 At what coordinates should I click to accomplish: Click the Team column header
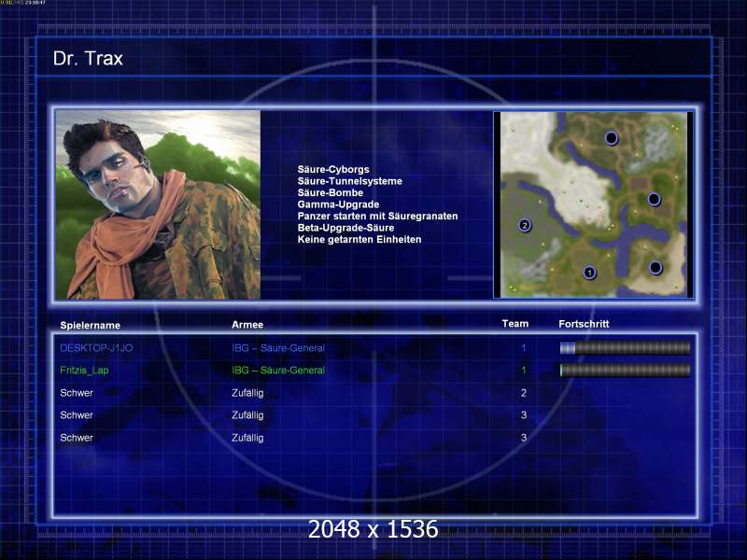(x=515, y=324)
